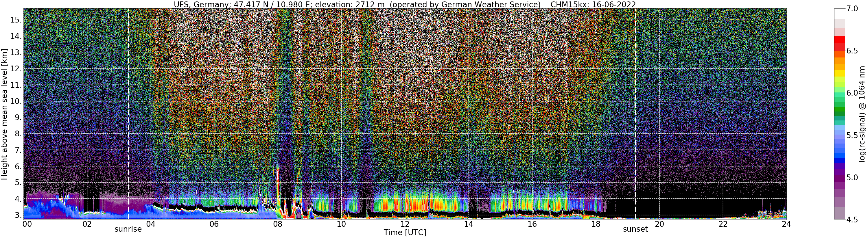Click time tick label '20'
The width and height of the screenshot is (868, 238).
coord(659,224)
